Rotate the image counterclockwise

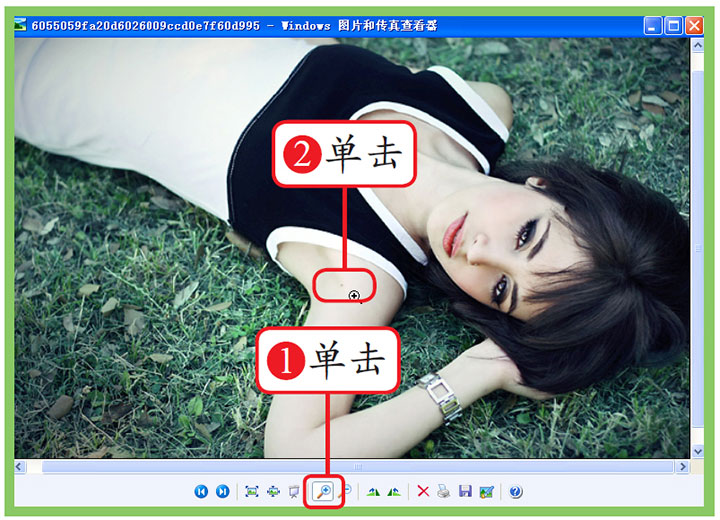[394, 492]
